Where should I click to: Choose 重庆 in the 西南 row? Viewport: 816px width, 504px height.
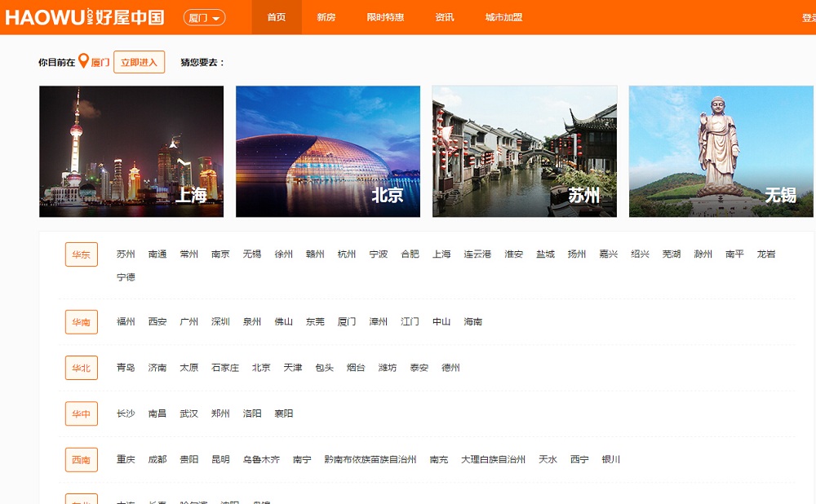click(126, 459)
